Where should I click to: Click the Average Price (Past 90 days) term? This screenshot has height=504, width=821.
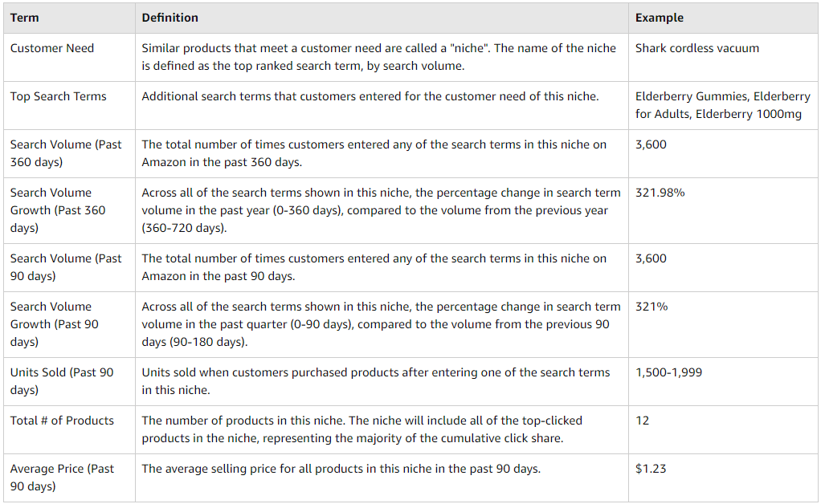pyautogui.click(x=62, y=478)
